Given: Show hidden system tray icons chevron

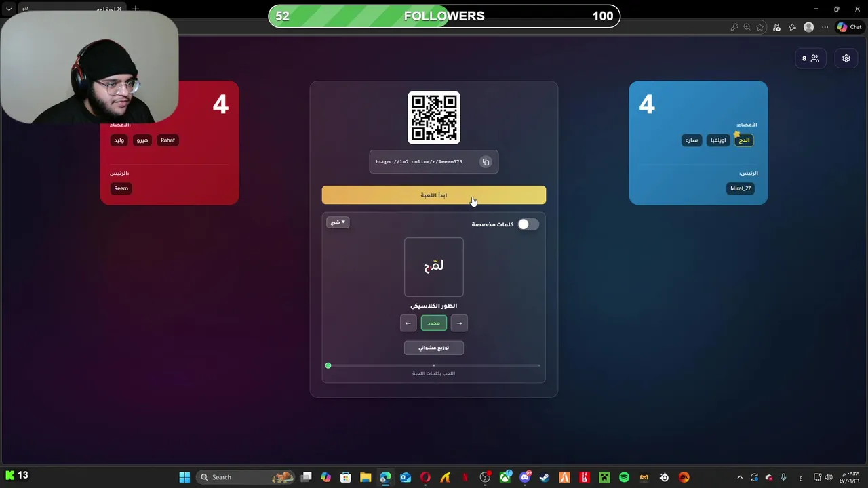Looking at the screenshot, I should coord(740,477).
